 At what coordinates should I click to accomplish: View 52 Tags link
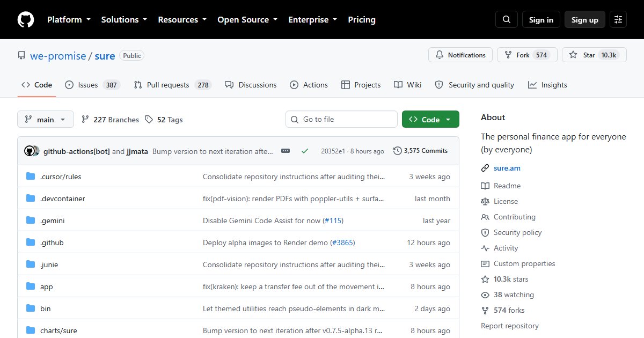[164, 120]
